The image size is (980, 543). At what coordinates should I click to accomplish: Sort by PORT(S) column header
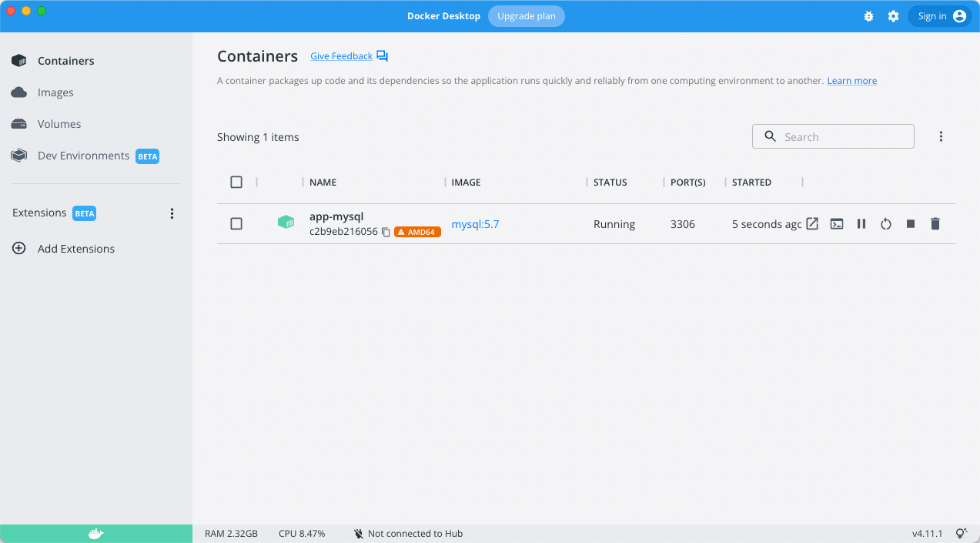pyautogui.click(x=687, y=183)
